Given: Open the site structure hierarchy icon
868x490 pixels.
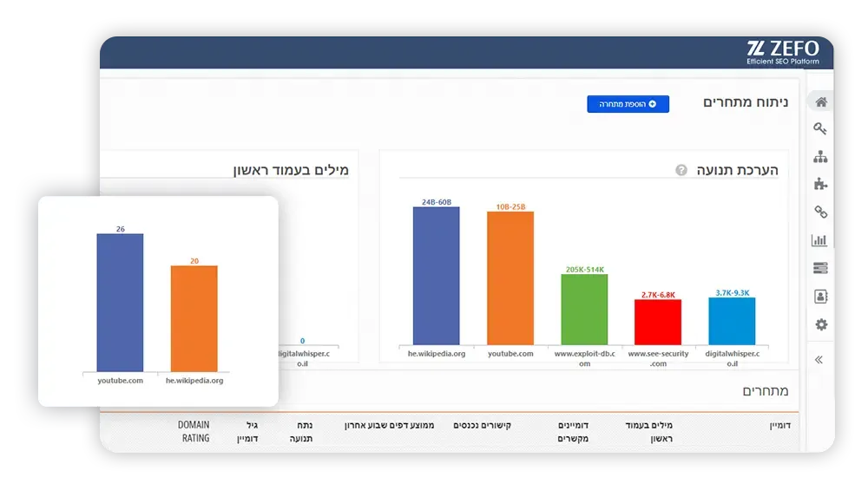Looking at the screenshot, I should (x=820, y=157).
